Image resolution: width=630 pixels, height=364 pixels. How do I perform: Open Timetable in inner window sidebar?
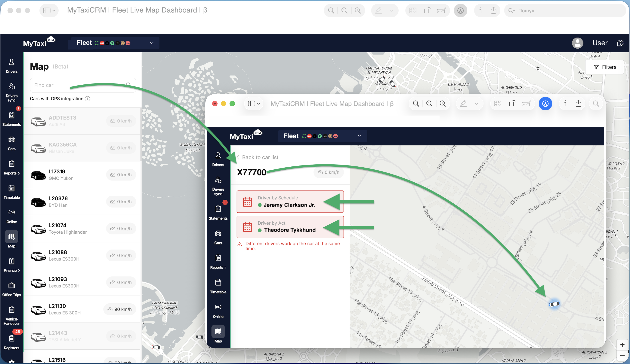pyautogui.click(x=218, y=286)
